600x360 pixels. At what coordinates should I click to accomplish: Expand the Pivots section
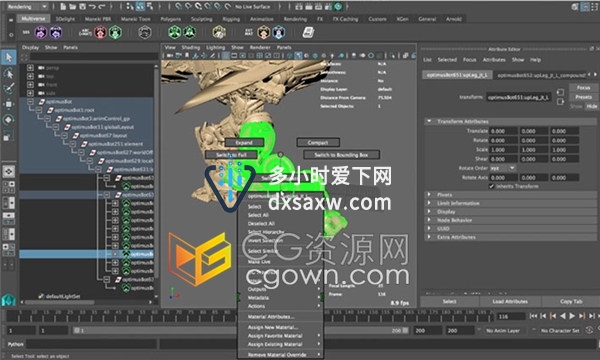[429, 195]
